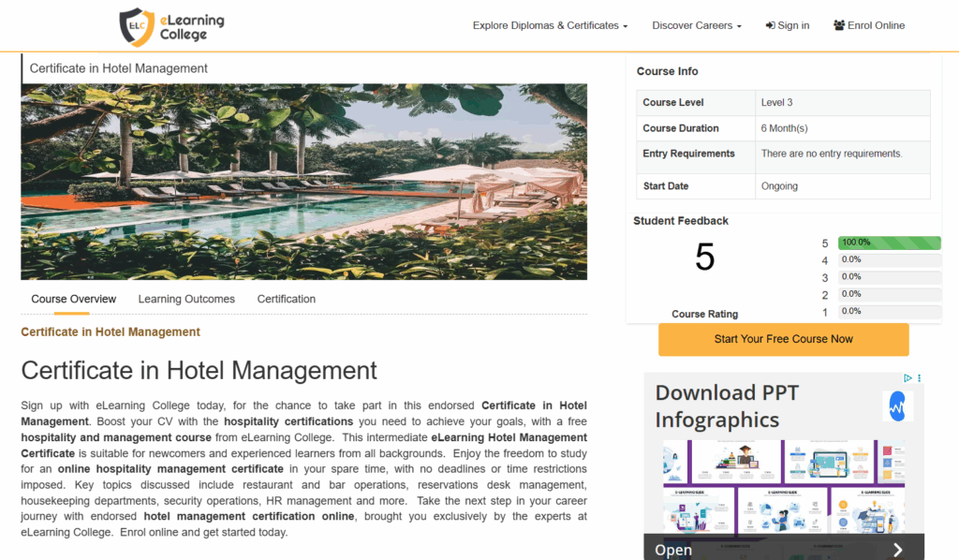Select the Certification tab
959x560 pixels.
[x=287, y=299]
